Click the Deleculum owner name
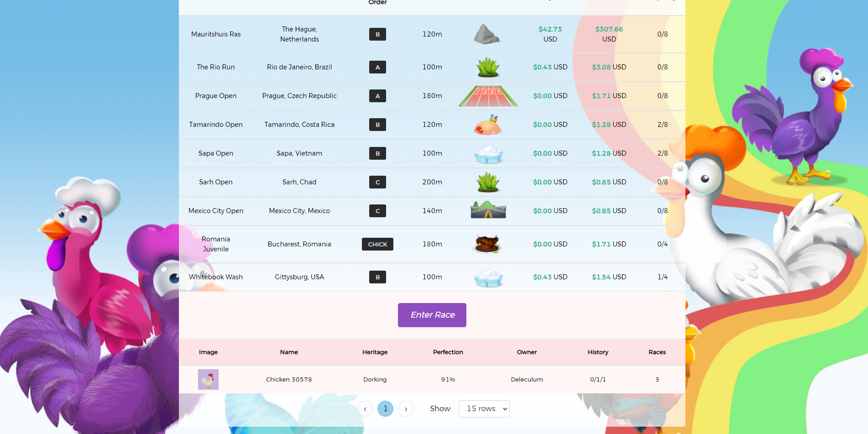Viewport: 868px width, 434px height. click(527, 380)
